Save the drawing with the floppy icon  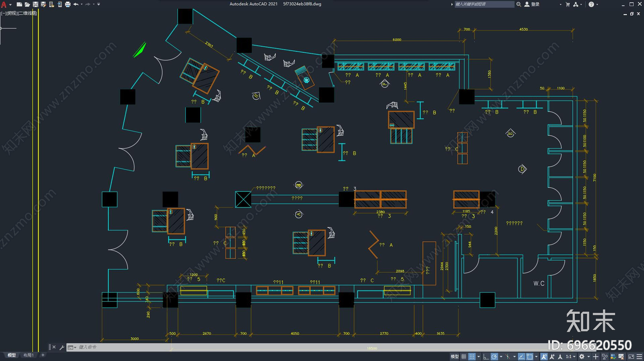pos(35,4)
